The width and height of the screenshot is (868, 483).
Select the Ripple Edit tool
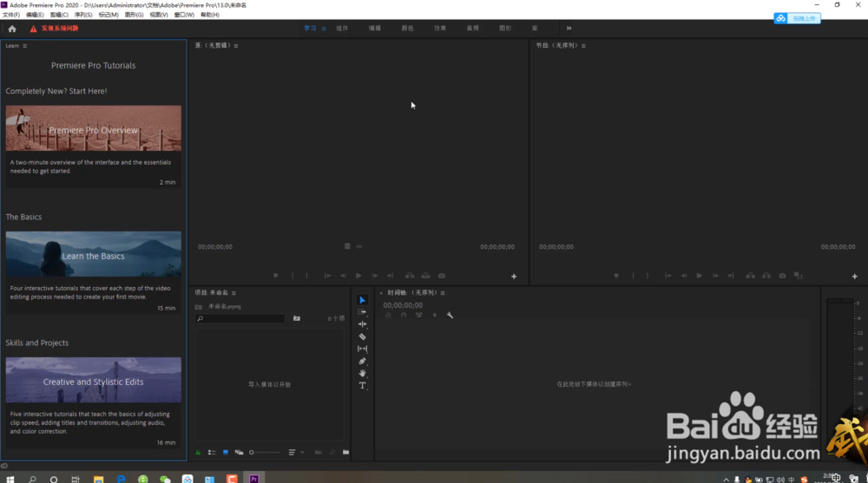363,324
